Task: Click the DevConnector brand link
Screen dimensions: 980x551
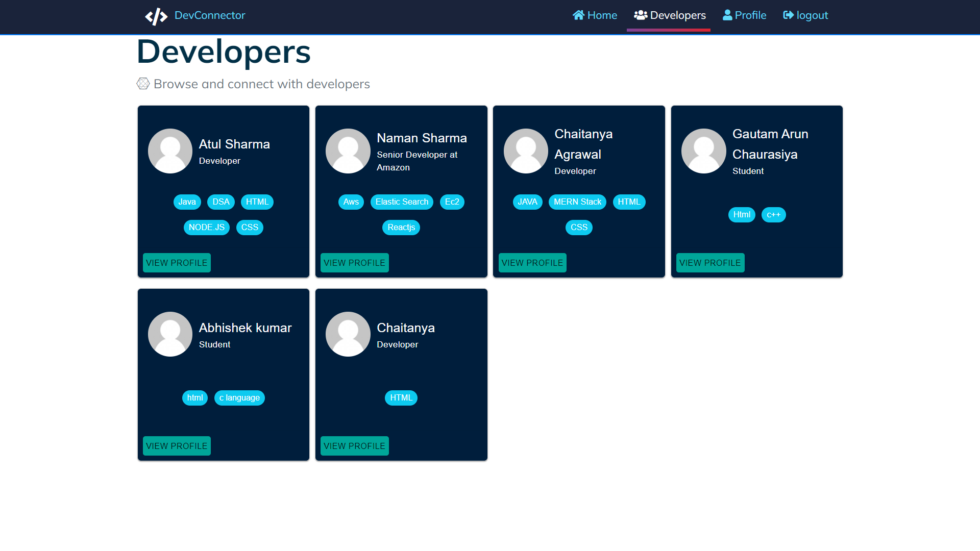Action: pos(210,15)
